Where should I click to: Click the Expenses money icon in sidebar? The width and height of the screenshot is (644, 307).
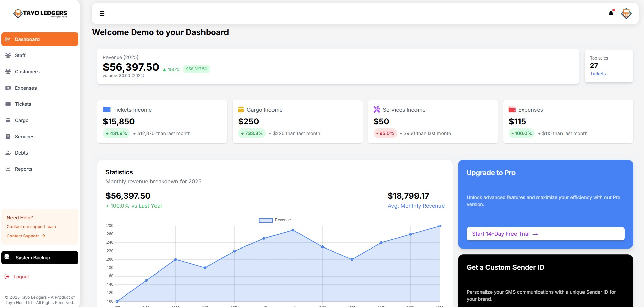point(8,88)
